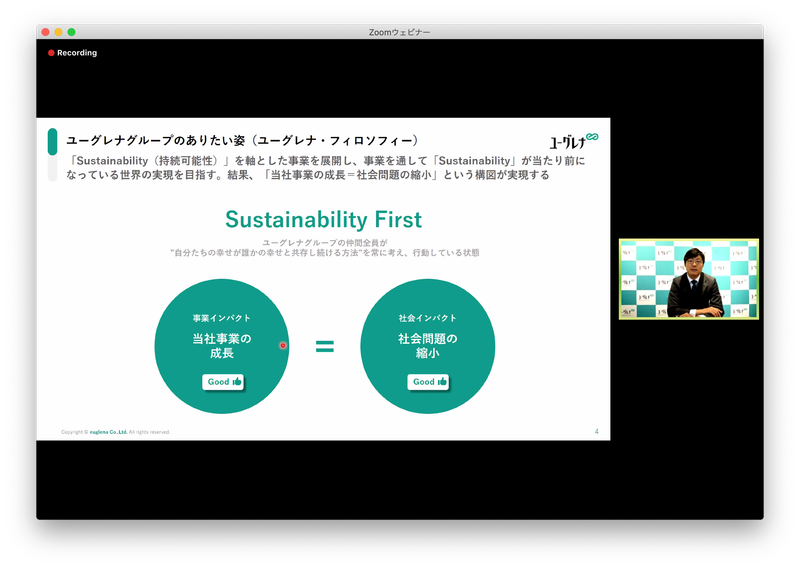Click the green bar beside the slide title
This screenshot has height=568, width=800.
[x=52, y=142]
